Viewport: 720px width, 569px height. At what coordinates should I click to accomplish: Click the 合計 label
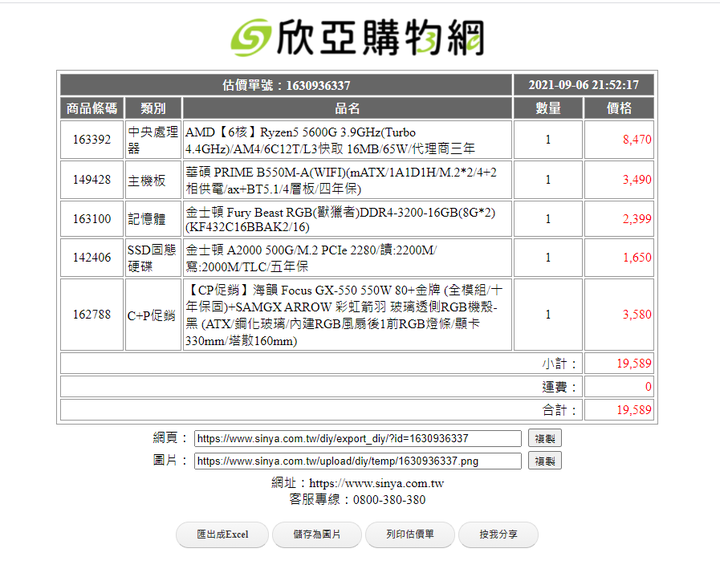coord(559,410)
